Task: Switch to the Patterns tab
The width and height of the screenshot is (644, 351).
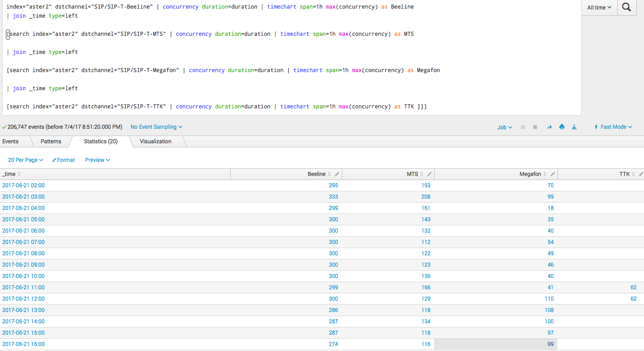Action: (x=51, y=141)
